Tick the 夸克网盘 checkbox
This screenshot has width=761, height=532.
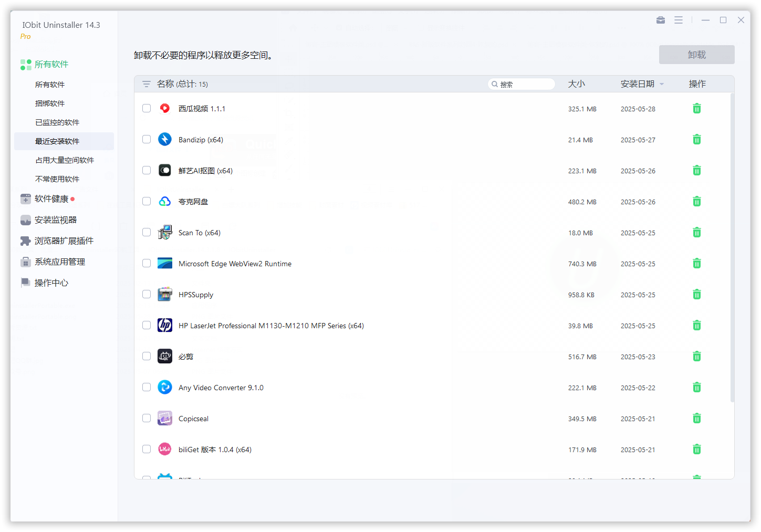click(147, 201)
